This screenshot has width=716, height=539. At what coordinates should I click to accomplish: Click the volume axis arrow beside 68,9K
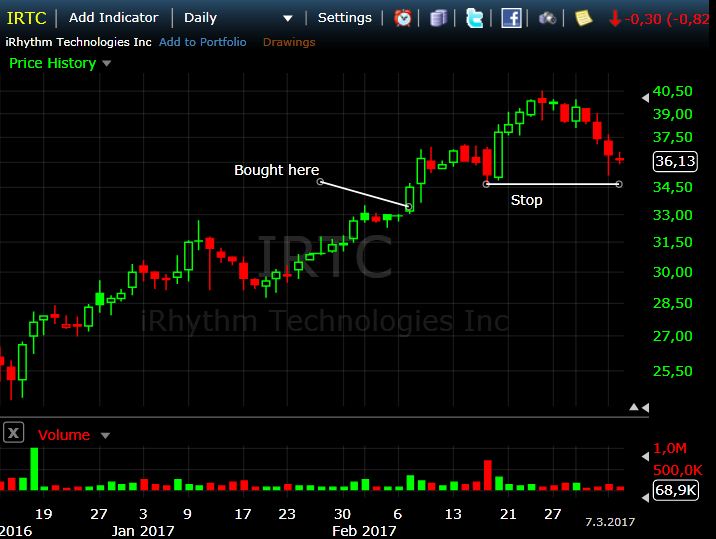tap(645, 497)
